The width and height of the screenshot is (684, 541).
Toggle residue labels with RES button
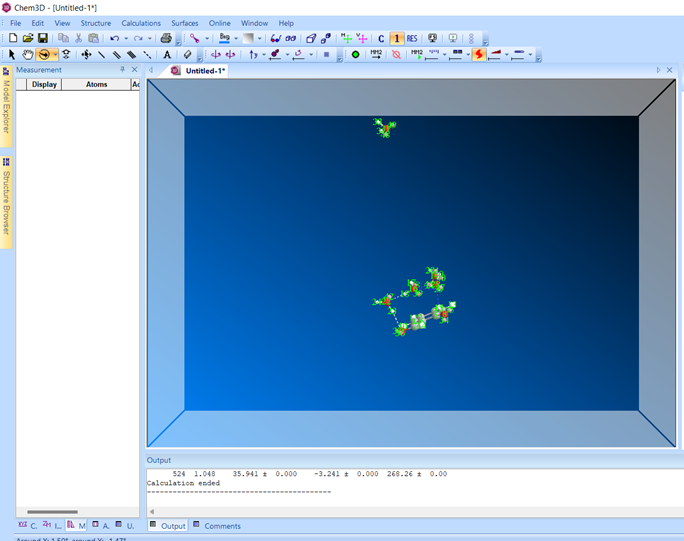pyautogui.click(x=412, y=38)
